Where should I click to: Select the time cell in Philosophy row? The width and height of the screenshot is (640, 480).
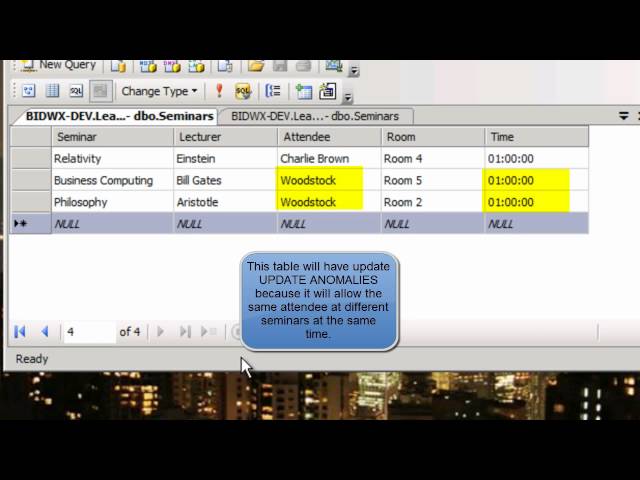[x=536, y=202]
